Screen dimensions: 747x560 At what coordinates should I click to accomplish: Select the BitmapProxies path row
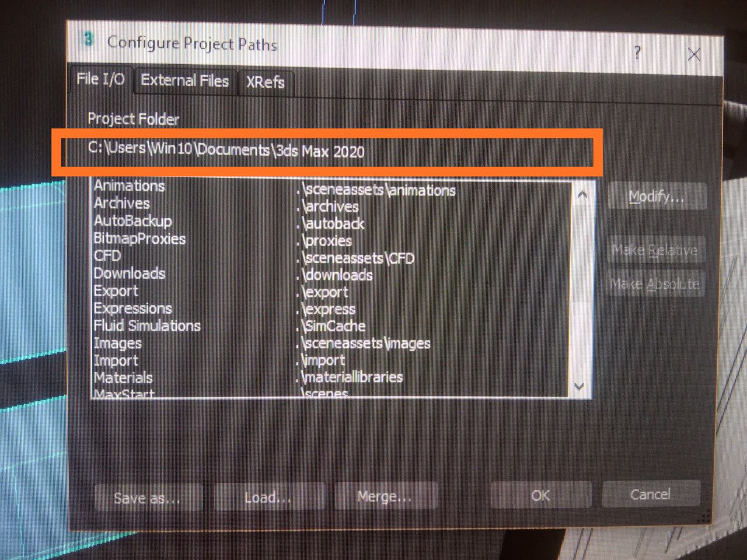point(331,240)
